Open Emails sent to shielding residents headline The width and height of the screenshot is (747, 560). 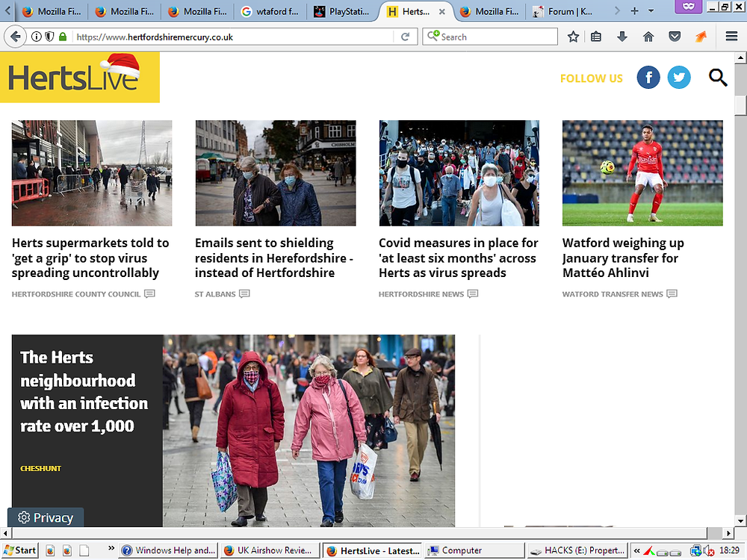(274, 258)
